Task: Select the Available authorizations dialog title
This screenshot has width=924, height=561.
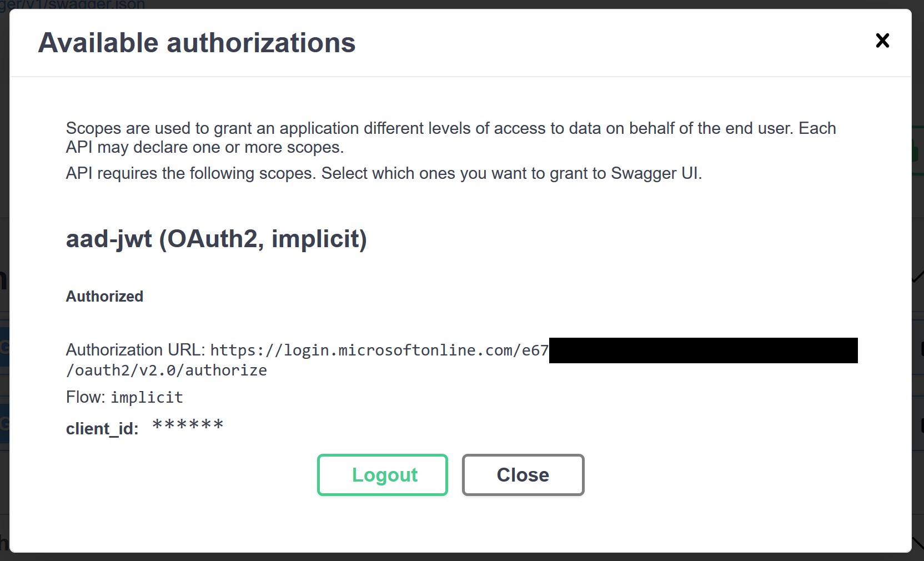Action: pyautogui.click(x=197, y=42)
